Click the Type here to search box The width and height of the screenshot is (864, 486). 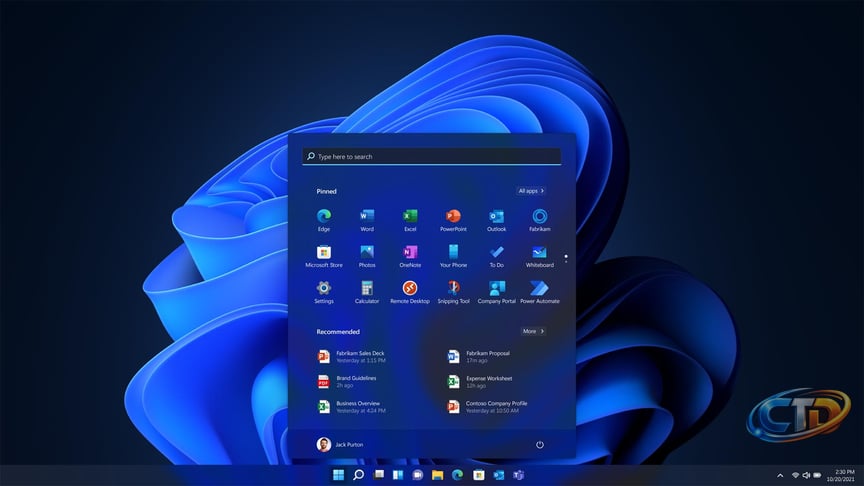pos(431,156)
